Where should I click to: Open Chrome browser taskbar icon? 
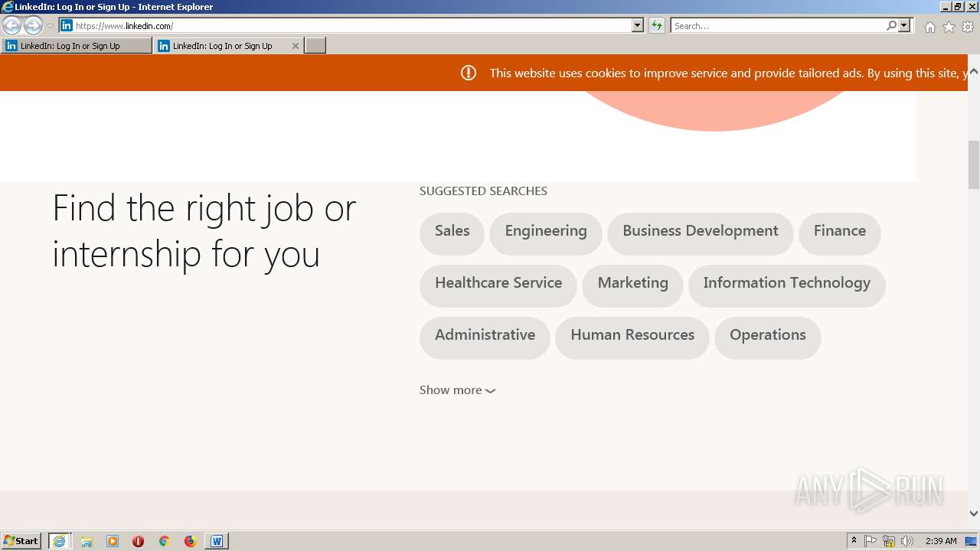point(164,541)
